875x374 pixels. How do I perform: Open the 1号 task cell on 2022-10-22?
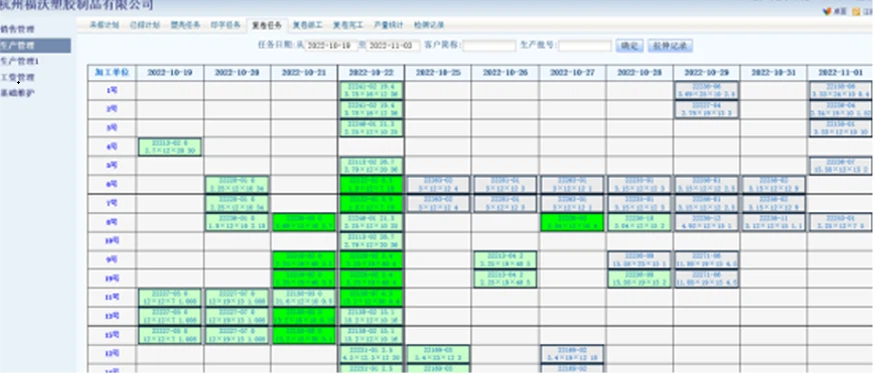click(371, 90)
